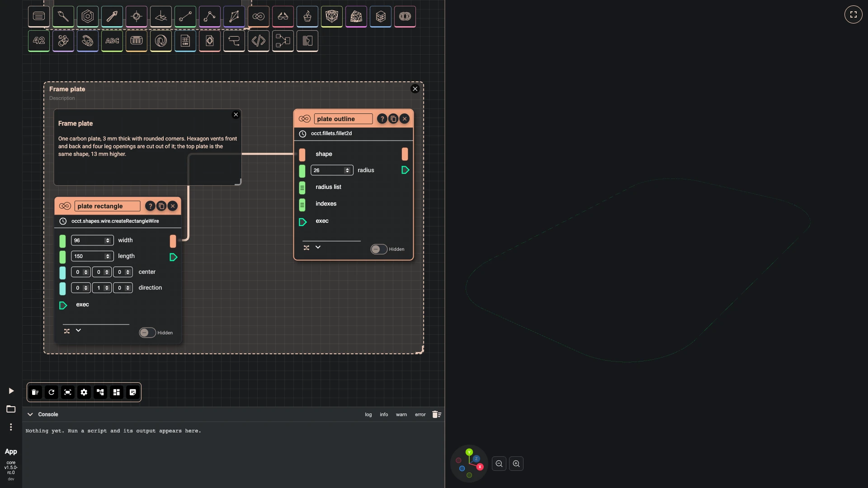
Task: Expand chevron at bottom of plate rectangle node
Action: click(78, 330)
